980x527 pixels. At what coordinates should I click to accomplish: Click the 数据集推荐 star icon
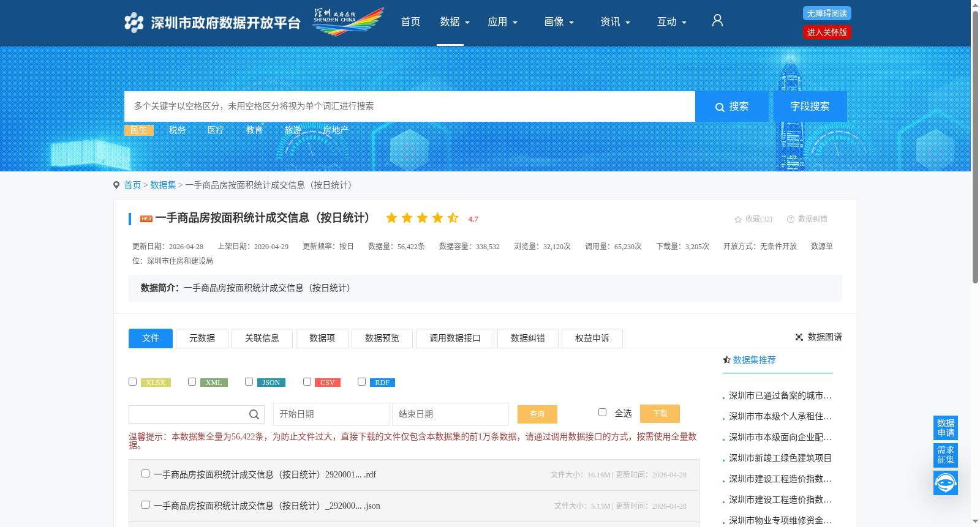point(726,360)
